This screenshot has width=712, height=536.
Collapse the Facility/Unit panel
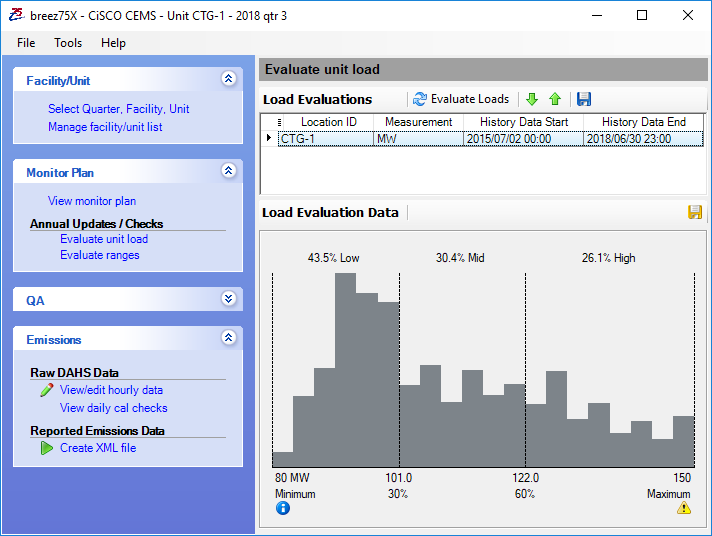(x=229, y=79)
